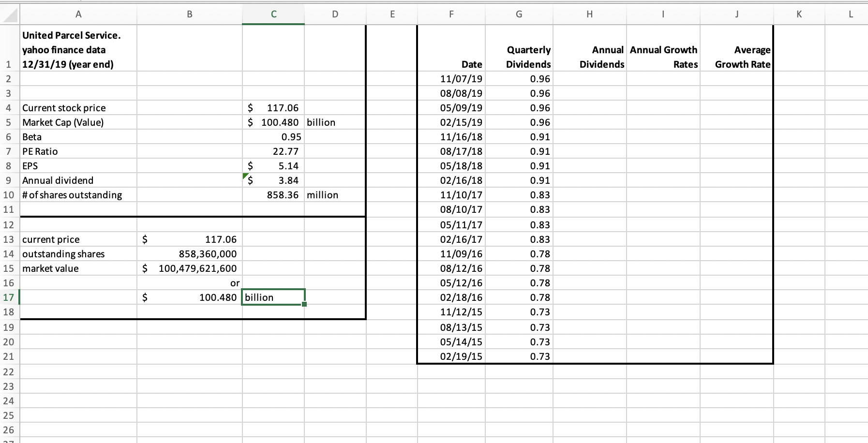Click the 'EPS' label cell
The height and width of the screenshot is (443, 868).
pyautogui.click(x=78, y=166)
